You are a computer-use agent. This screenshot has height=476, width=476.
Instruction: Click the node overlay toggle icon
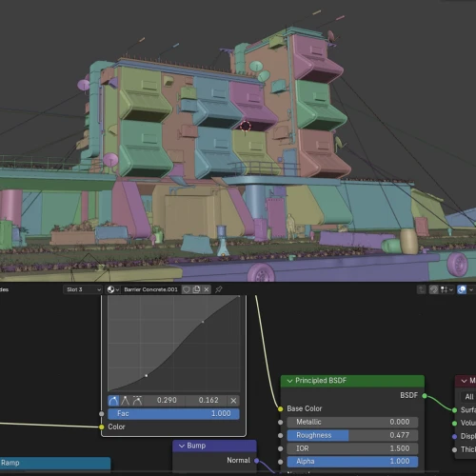pos(462,289)
